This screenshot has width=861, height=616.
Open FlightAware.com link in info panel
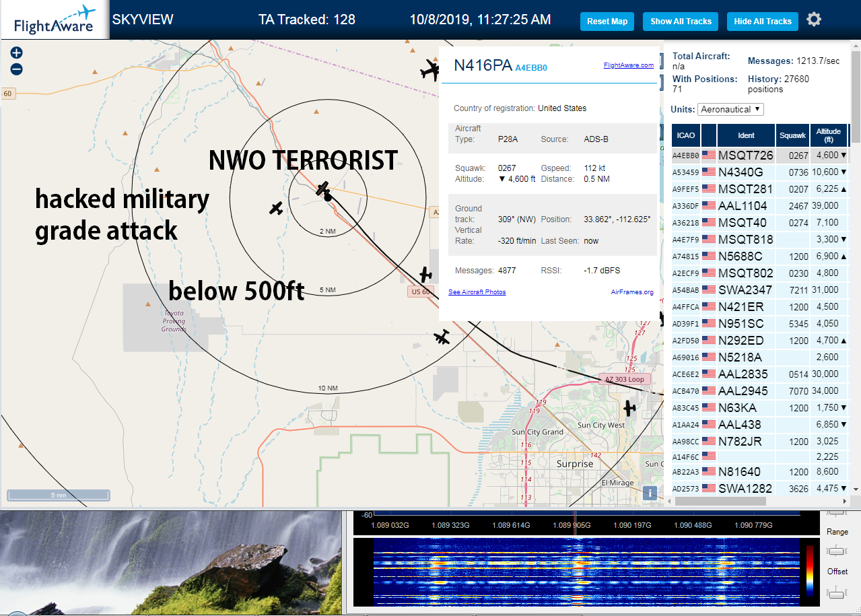(629, 65)
